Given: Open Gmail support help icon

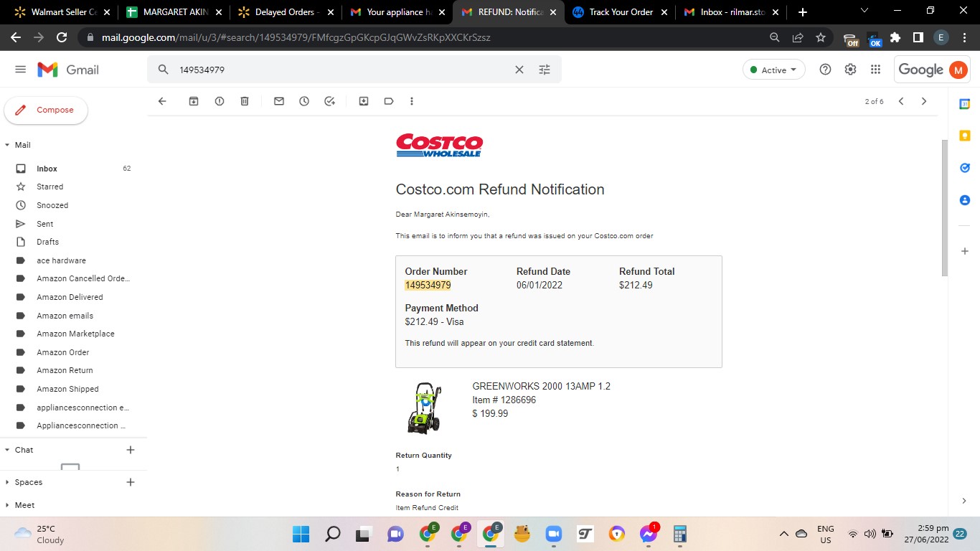Looking at the screenshot, I should point(825,70).
